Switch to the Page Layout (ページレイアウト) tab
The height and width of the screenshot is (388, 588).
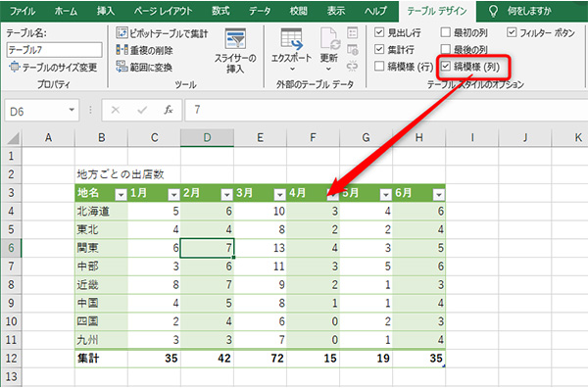[163, 11]
